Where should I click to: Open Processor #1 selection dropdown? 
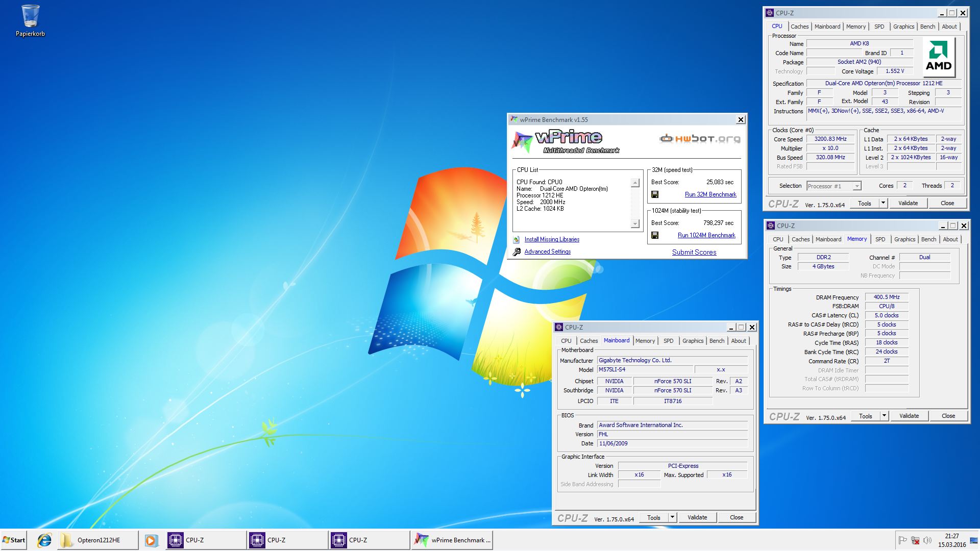857,186
